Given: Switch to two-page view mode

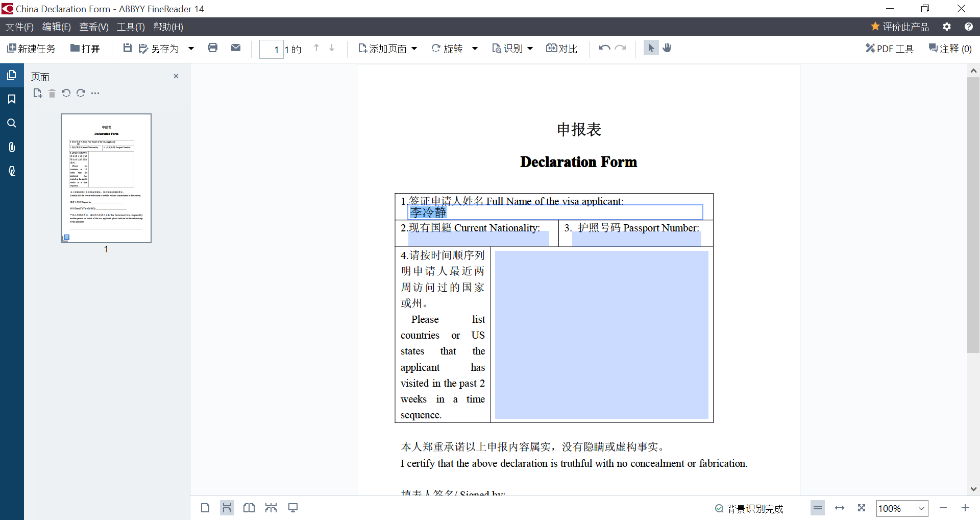Looking at the screenshot, I should (x=249, y=508).
